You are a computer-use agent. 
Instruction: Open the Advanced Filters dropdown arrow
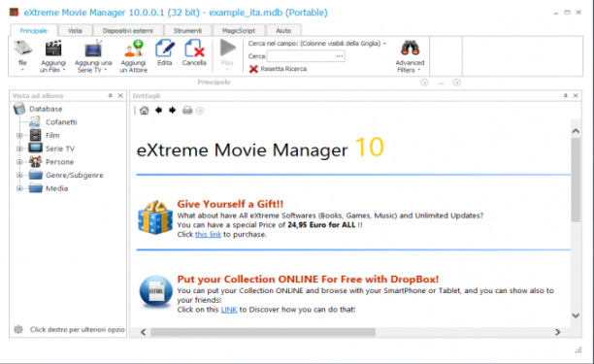[x=419, y=70]
